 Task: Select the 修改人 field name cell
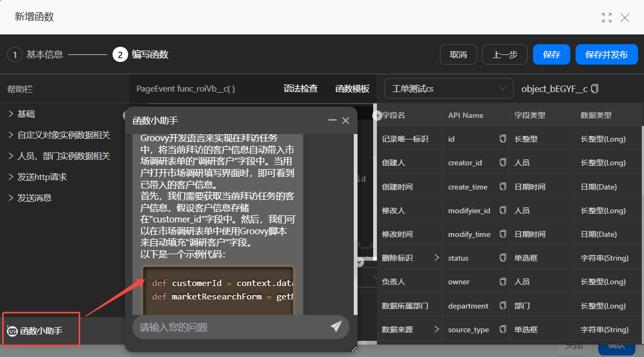click(394, 211)
